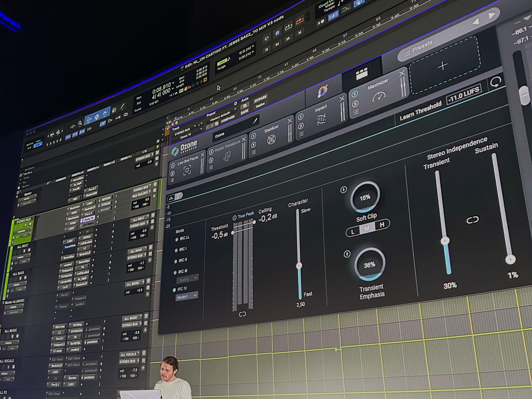Open IRC IV Modern style dropdown
Screen dimensions: 532x399
[x=187, y=296]
